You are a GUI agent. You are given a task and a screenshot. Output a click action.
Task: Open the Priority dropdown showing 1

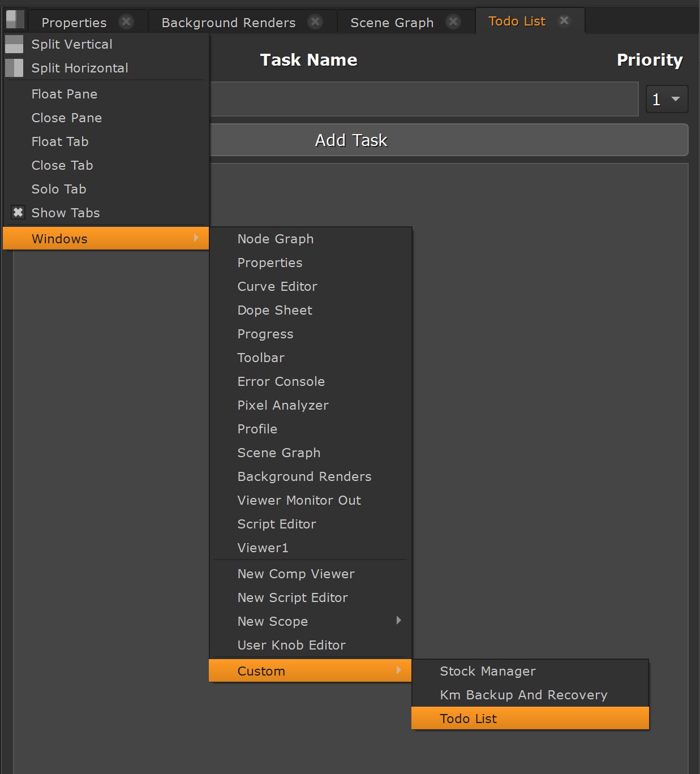(x=667, y=100)
